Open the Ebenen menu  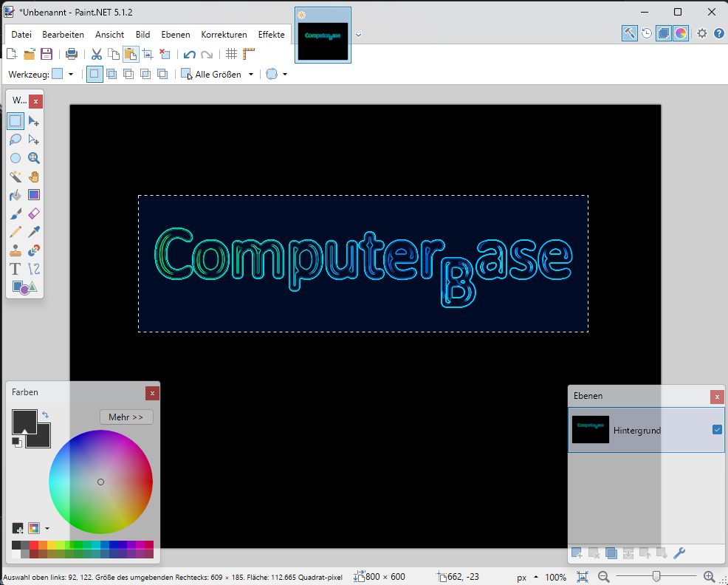point(176,35)
